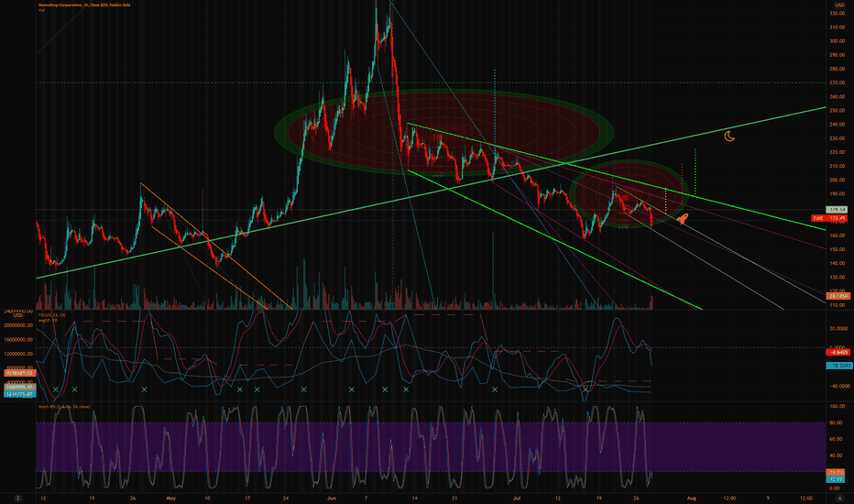Click the round button at bottom-left of time axis
This screenshot has width=854, height=504.
pyautogui.click(x=17, y=498)
